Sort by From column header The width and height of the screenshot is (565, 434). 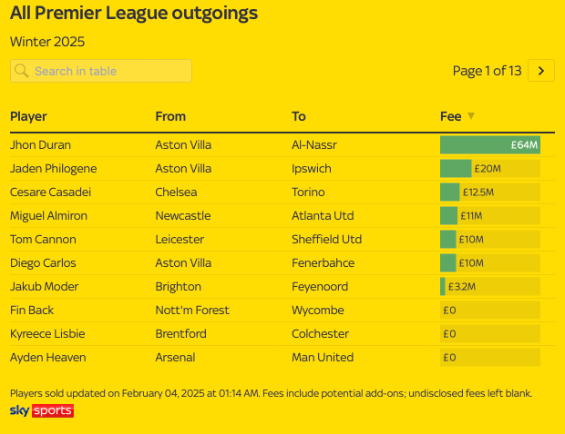pyautogui.click(x=170, y=116)
